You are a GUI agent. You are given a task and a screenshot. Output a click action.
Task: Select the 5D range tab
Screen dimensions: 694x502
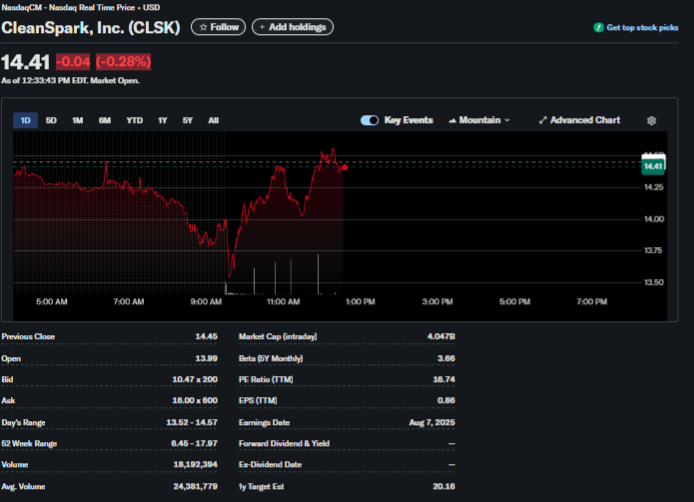pos(51,120)
